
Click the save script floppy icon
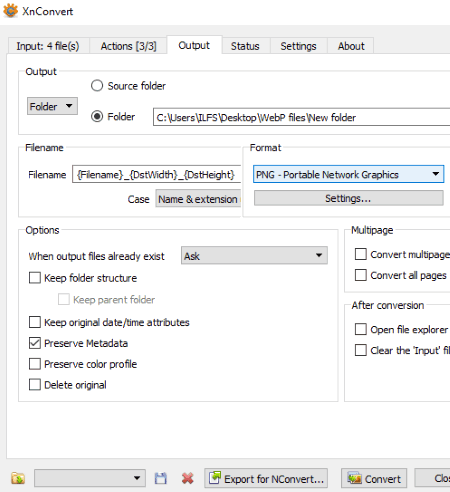[161, 479]
